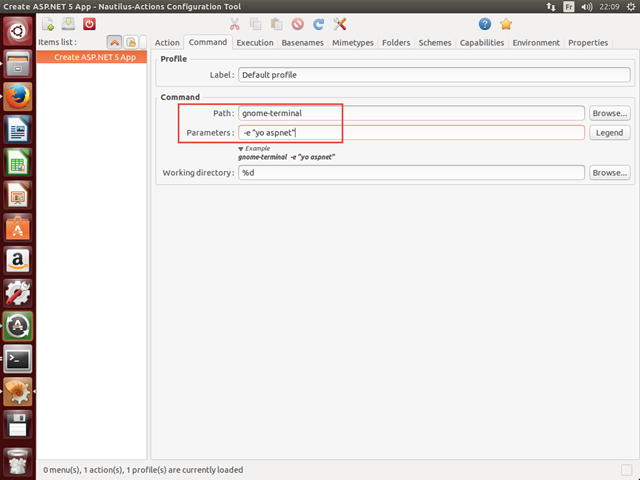
Task: Open System Settings launcher icon
Action: (18, 293)
